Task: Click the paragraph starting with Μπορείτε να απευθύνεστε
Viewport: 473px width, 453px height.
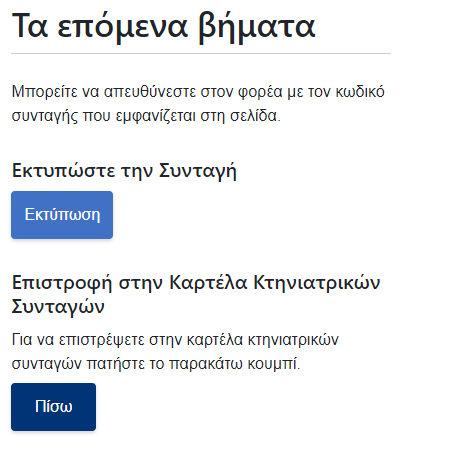Action: click(x=198, y=104)
